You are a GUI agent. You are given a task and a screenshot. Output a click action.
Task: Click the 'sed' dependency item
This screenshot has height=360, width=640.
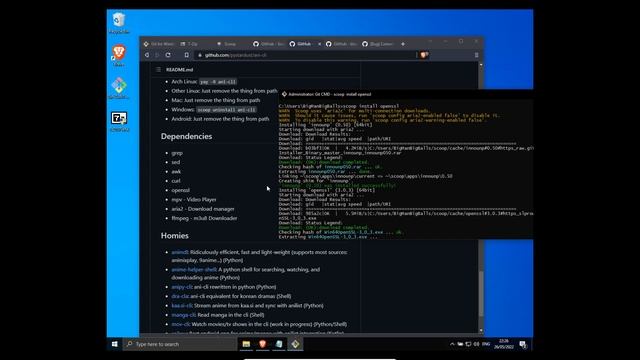point(176,162)
